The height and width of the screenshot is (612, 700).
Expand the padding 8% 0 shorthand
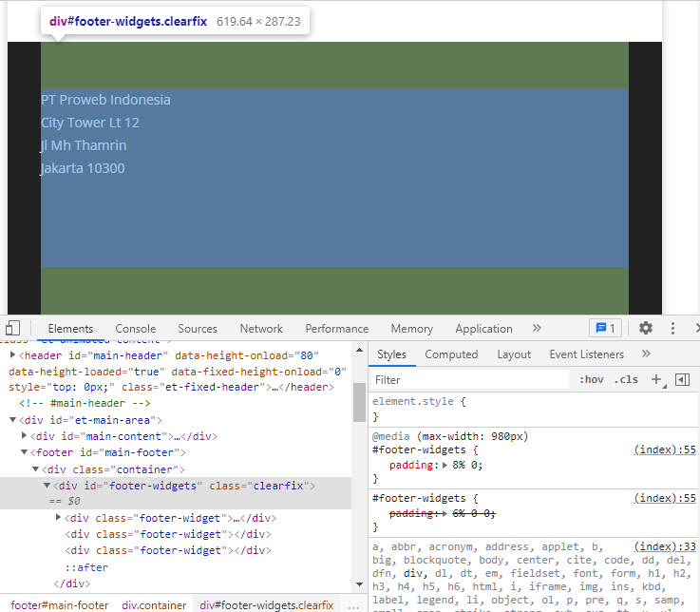(x=445, y=465)
